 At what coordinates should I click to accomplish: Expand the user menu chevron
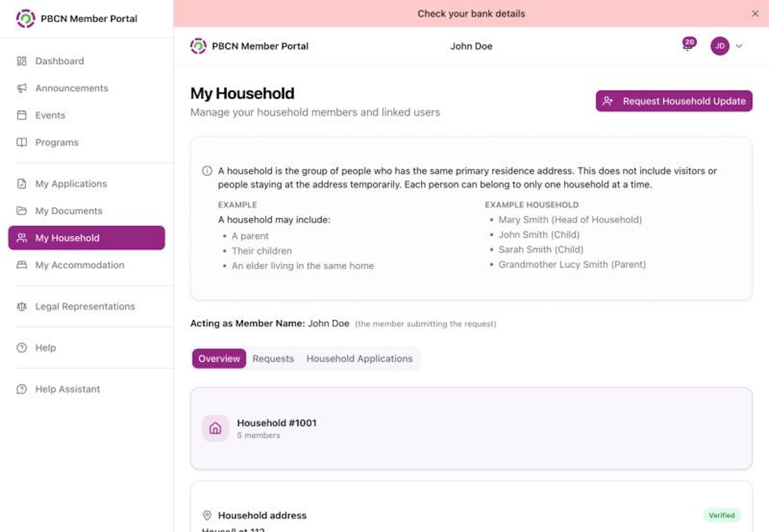739,46
